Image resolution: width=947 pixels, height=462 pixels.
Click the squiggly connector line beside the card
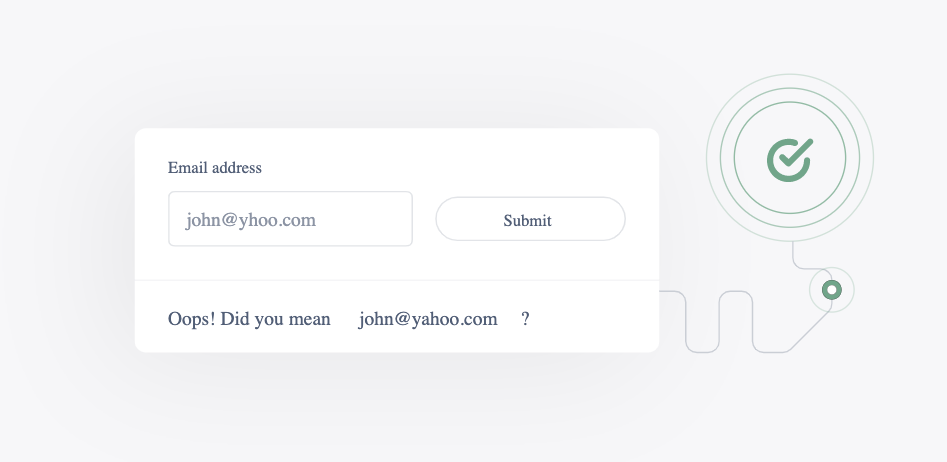coord(719,321)
